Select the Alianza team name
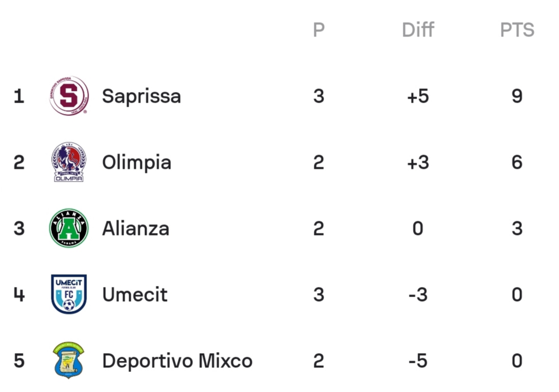 (x=135, y=228)
